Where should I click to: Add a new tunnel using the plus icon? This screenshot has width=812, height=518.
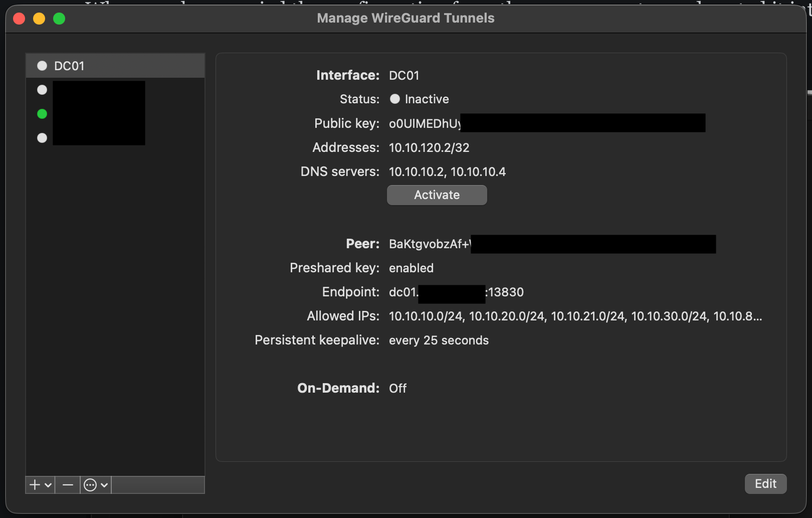pos(34,484)
